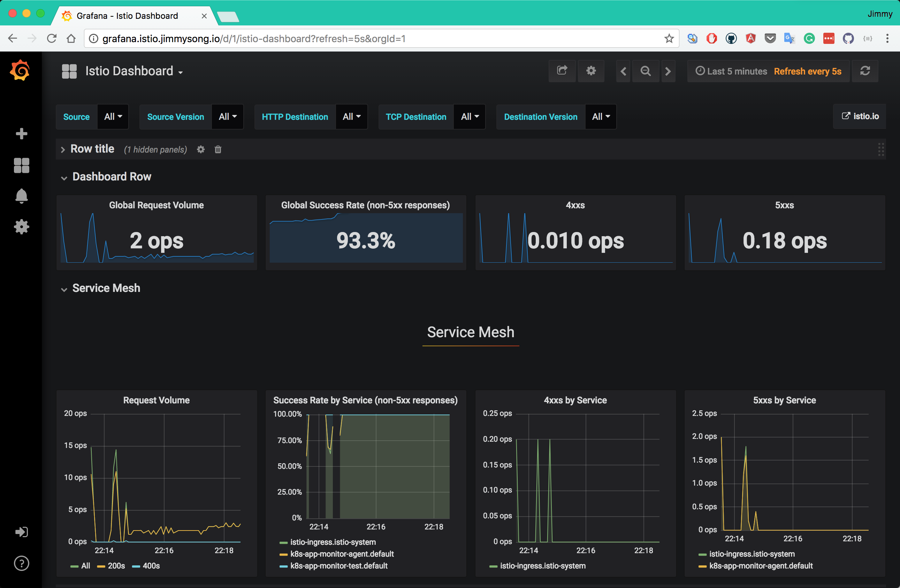Expand the collapsed Row title row
The image size is (900, 588).
tap(92, 149)
